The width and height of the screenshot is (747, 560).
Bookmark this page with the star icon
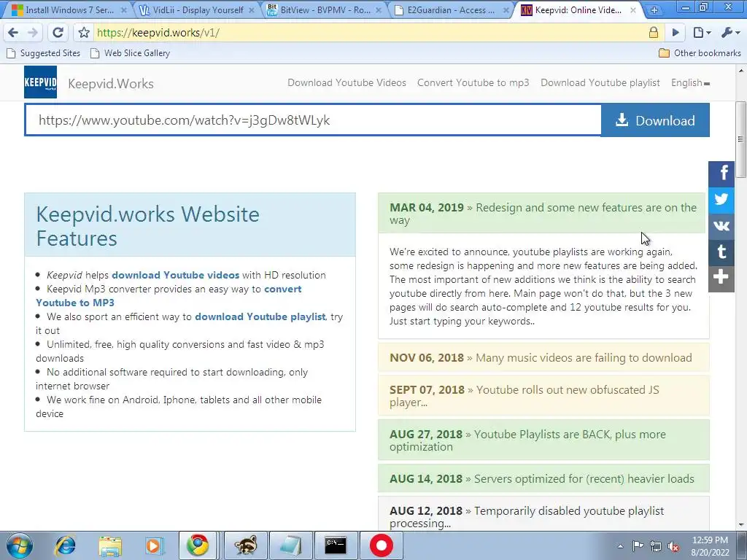(x=84, y=32)
